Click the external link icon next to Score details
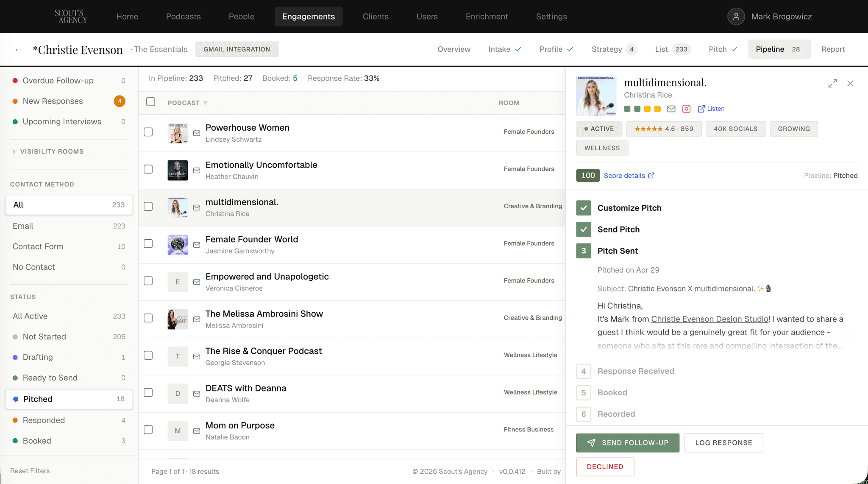 click(651, 176)
